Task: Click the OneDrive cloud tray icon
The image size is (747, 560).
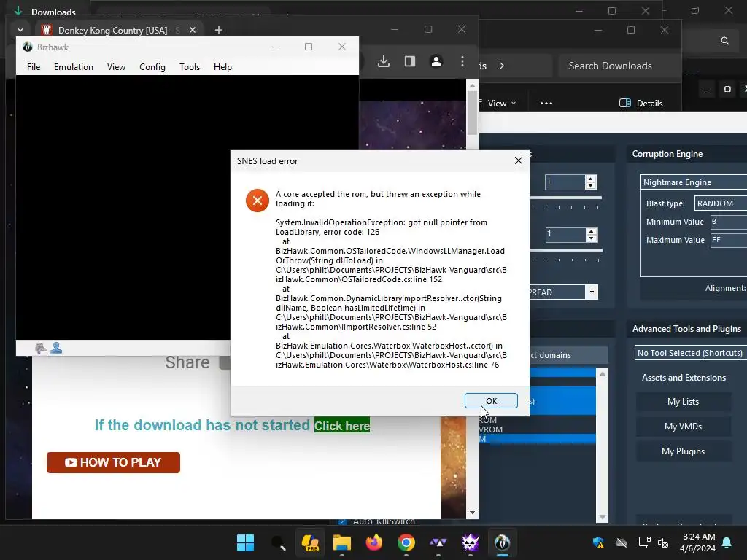Action: point(622,542)
